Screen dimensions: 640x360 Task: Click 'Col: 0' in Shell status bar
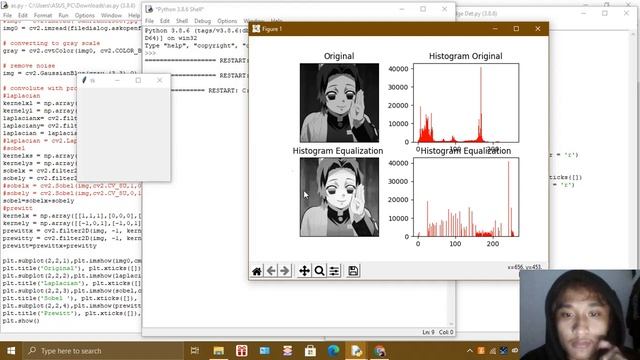[446, 332]
